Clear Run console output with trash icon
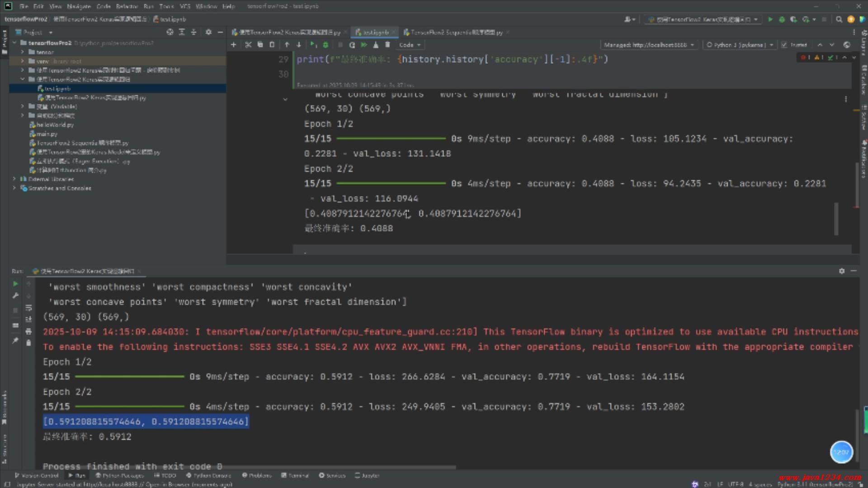The image size is (868, 488). pyautogui.click(x=28, y=343)
